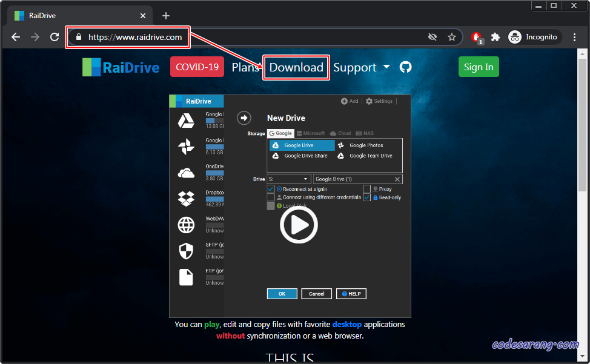
Task: Select the Cloud storage tab
Action: click(340, 133)
